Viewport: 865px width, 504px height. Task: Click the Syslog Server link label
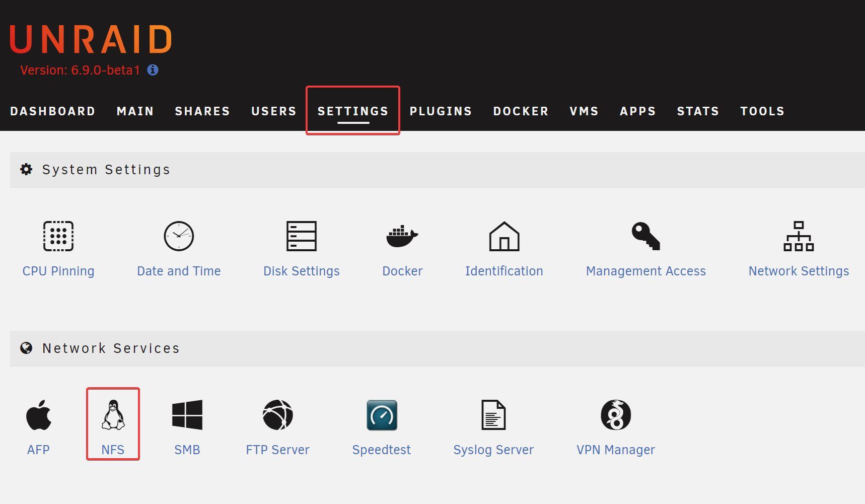(x=493, y=450)
